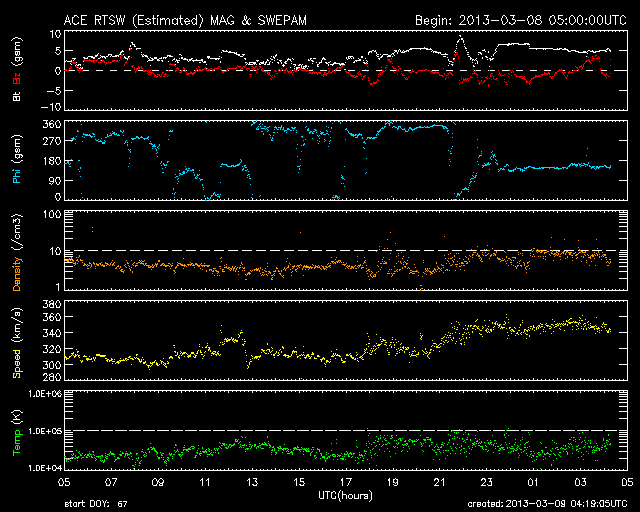Click the orange 'Density (/cm3)' axis label
Image resolution: width=640 pixels, height=512 pixels.
[17, 252]
